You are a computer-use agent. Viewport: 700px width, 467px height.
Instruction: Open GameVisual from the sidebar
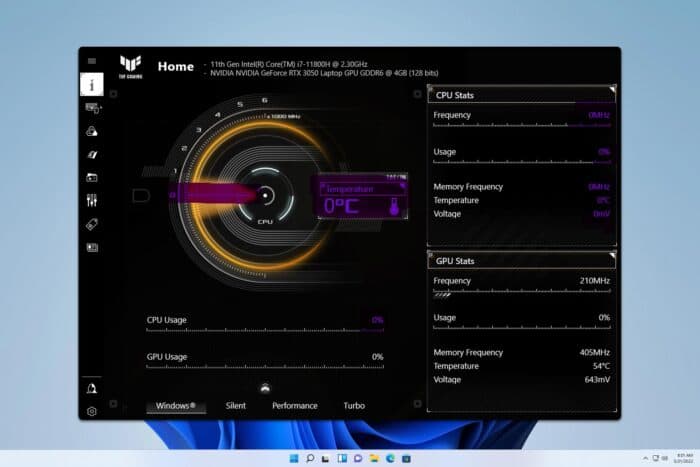point(92,154)
